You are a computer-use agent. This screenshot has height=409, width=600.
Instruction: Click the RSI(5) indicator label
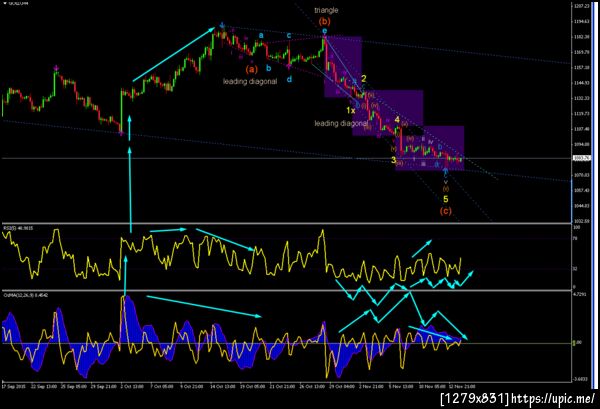click(18, 228)
